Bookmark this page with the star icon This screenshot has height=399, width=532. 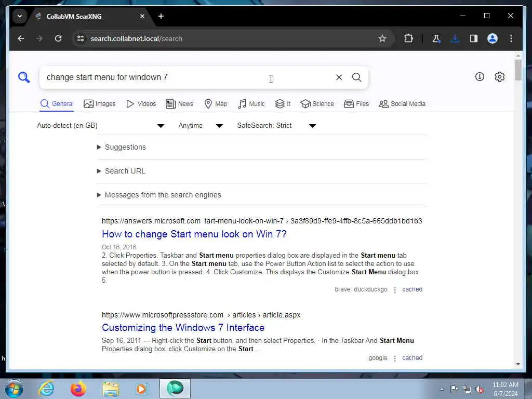382,38
